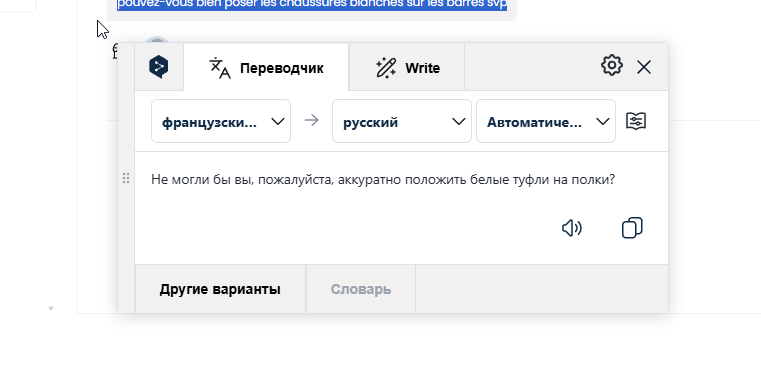761x377 pixels.
Task: Click the small down triangle at lower left
Action: pos(50,309)
